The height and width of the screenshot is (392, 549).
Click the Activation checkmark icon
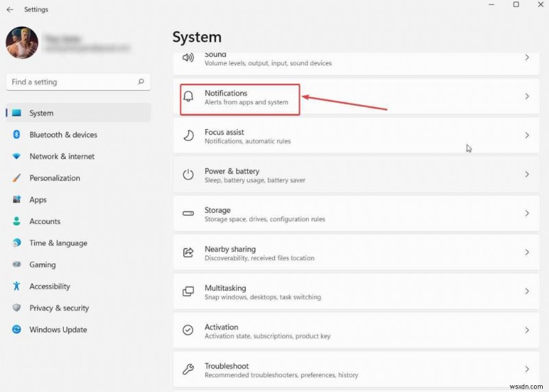[188, 330]
